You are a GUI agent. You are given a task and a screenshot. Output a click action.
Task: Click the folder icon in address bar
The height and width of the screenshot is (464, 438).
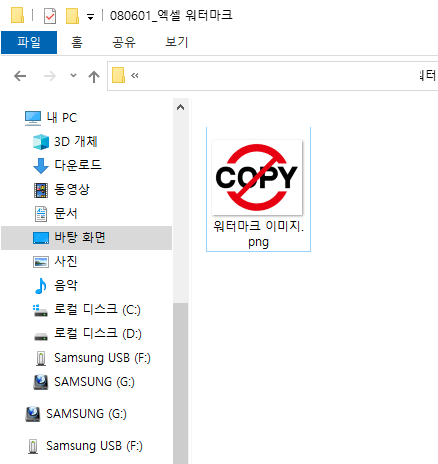click(x=118, y=75)
